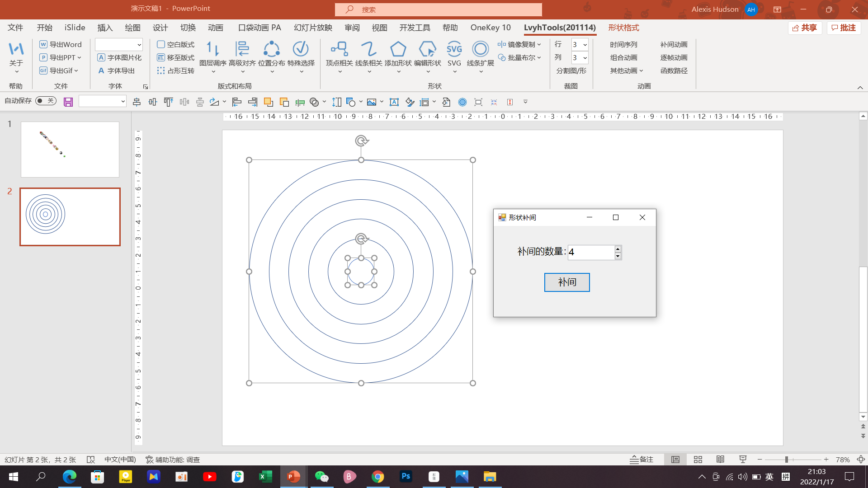Toggle the 自动保存 autosave switch
The height and width of the screenshot is (488, 868).
(x=46, y=101)
